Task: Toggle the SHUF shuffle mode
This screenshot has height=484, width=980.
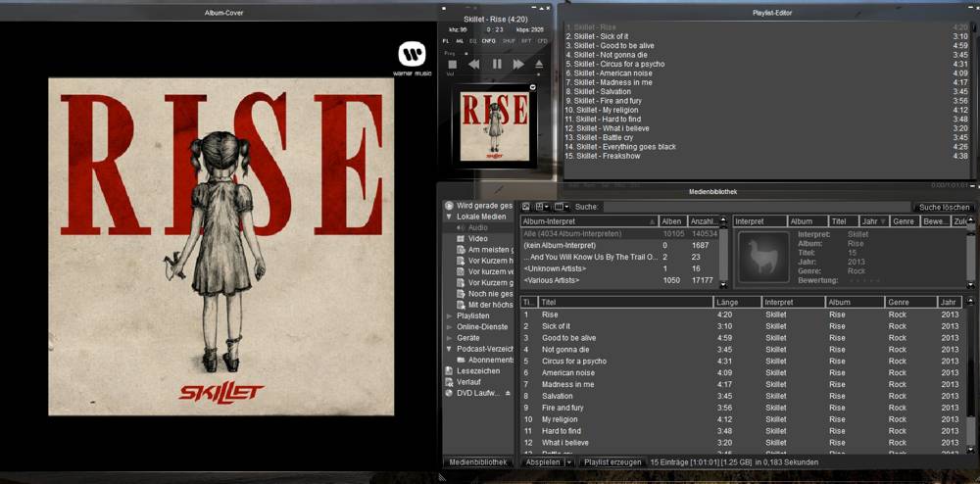Action: (x=509, y=41)
